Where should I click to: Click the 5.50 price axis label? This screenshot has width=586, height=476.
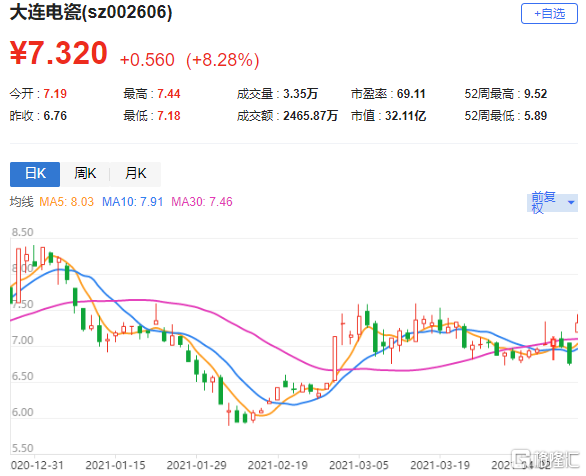[x=22, y=448]
